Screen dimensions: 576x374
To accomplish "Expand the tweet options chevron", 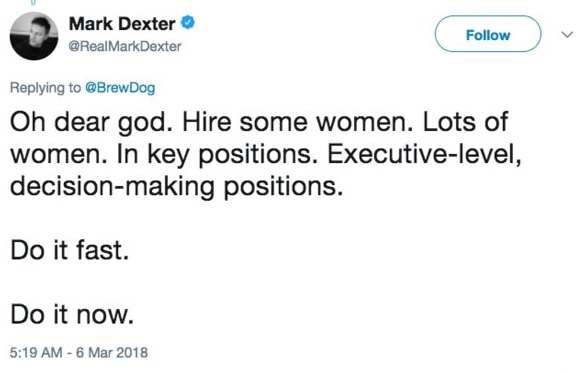I will pos(567,35).
